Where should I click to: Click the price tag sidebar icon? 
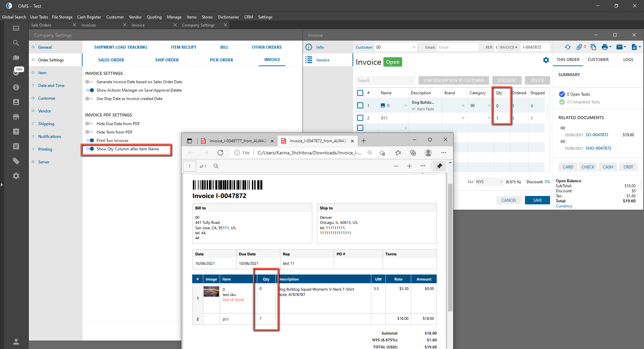coord(16,161)
